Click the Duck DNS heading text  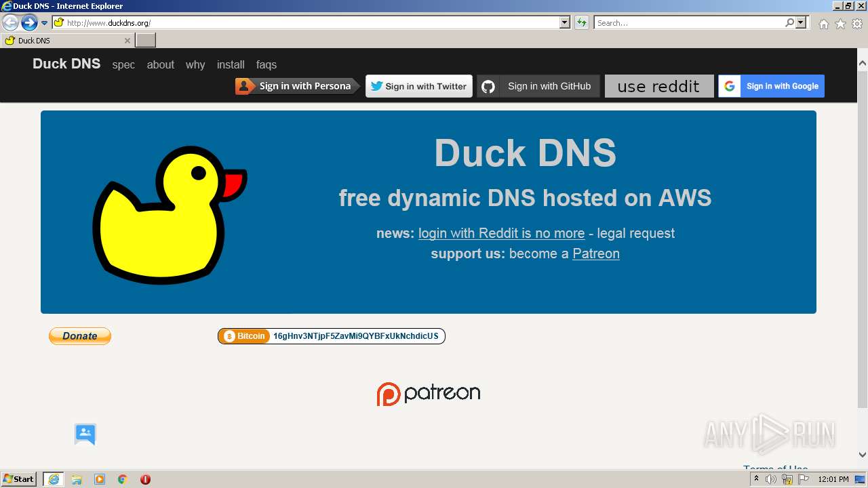coord(526,152)
